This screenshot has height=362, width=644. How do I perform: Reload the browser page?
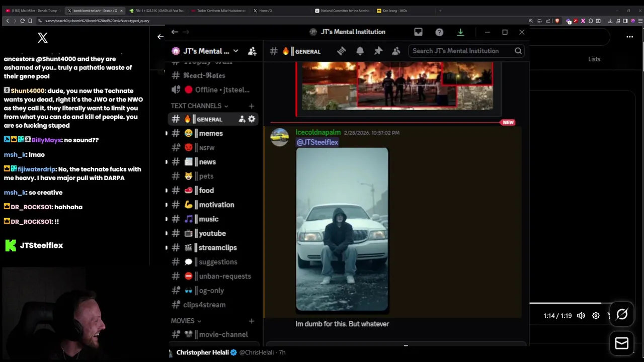pos(22,21)
